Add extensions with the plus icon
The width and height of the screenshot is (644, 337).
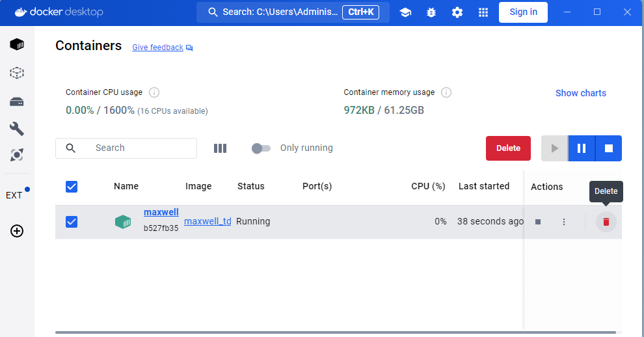click(17, 231)
